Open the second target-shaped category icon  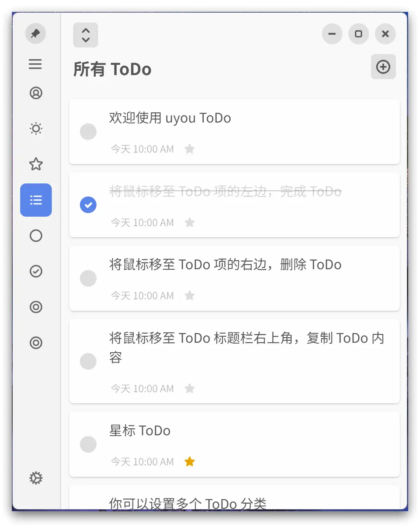tap(36, 342)
